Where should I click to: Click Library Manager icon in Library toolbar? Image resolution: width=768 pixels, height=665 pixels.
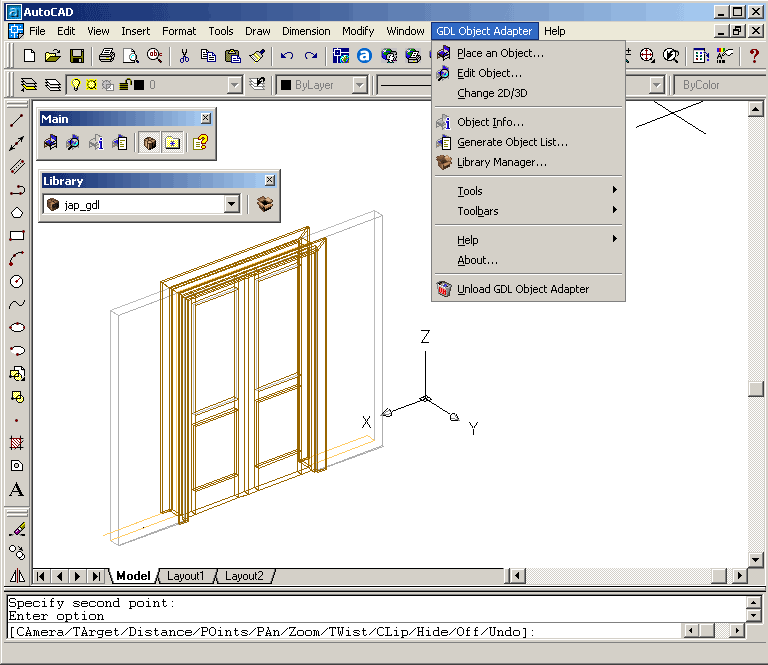(x=264, y=204)
